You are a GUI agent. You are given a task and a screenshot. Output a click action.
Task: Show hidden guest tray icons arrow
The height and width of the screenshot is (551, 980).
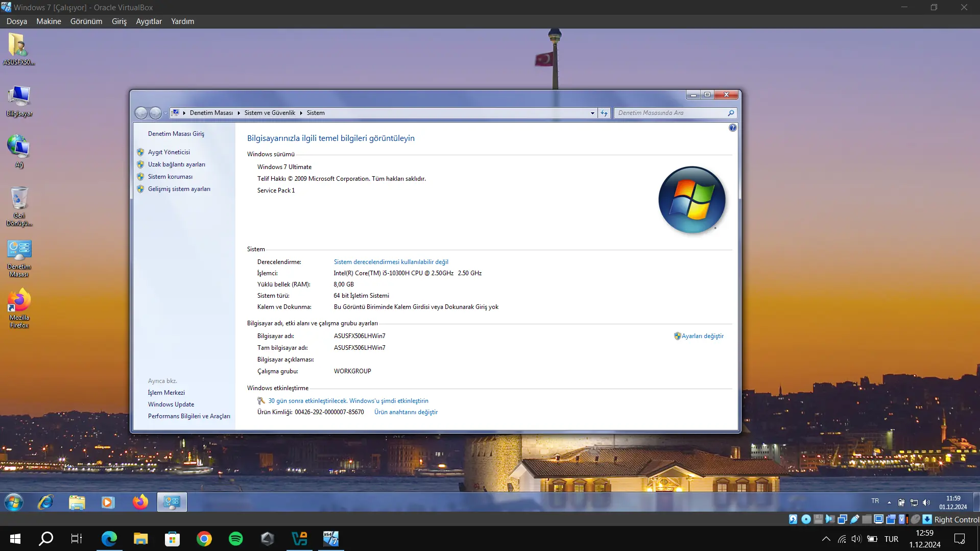(889, 502)
